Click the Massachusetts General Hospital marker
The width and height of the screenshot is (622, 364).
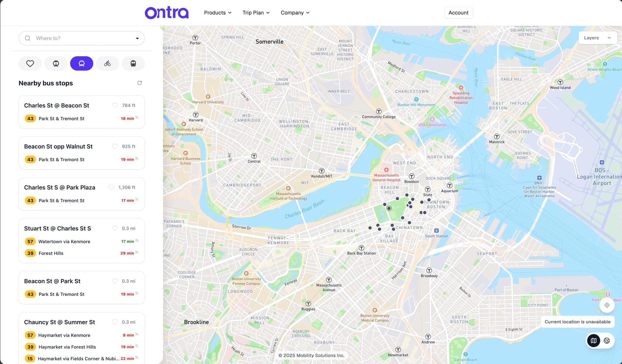point(386,170)
